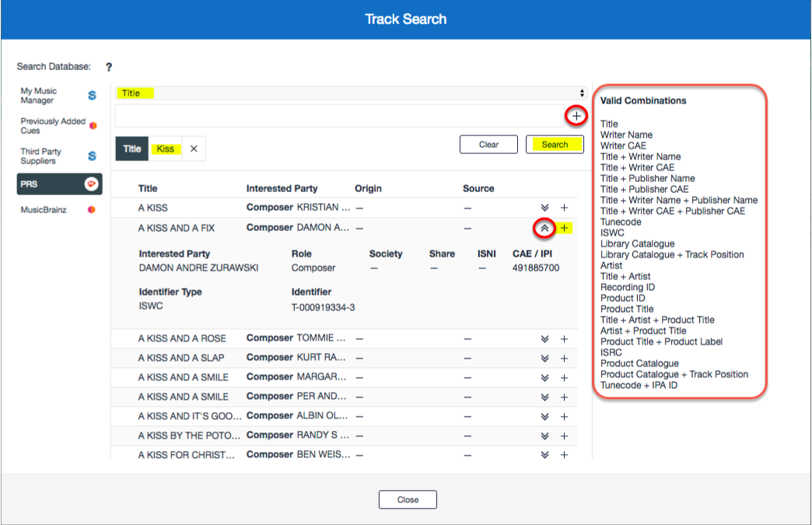
Task: Click the Search button
Action: tap(555, 145)
